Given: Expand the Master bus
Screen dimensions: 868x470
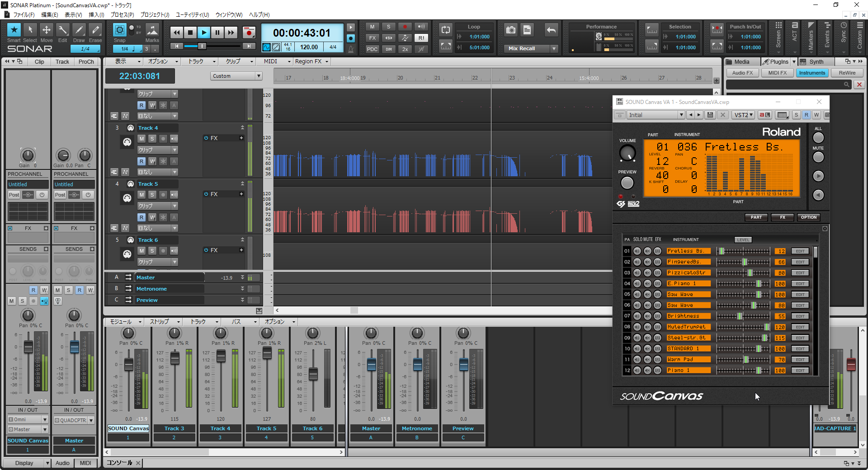Looking at the screenshot, I should (242, 277).
